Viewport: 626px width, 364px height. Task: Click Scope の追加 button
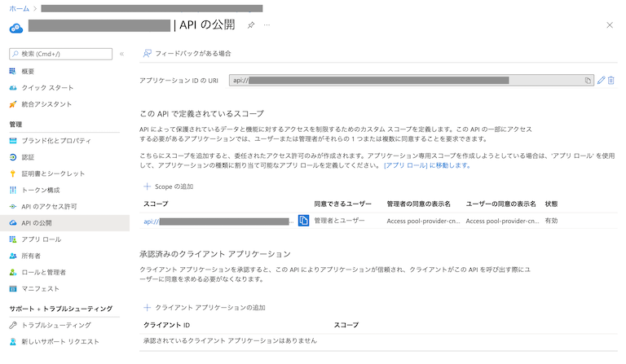pos(169,186)
